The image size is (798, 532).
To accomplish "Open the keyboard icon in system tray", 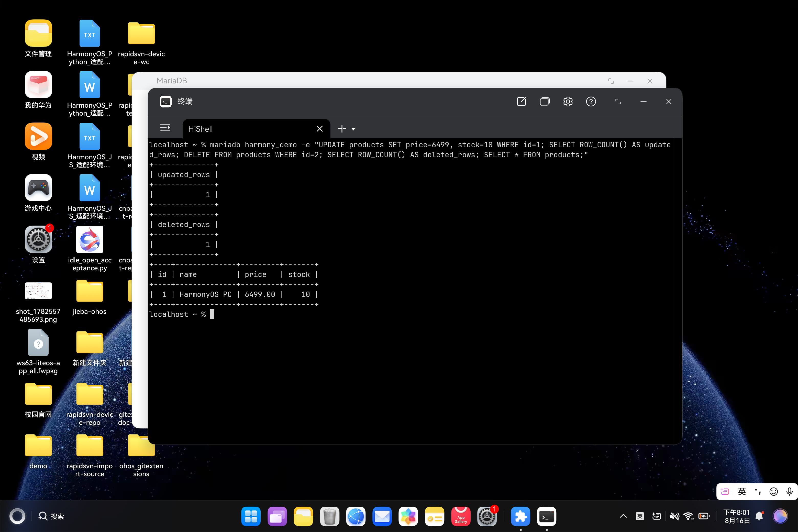I will (x=656, y=516).
